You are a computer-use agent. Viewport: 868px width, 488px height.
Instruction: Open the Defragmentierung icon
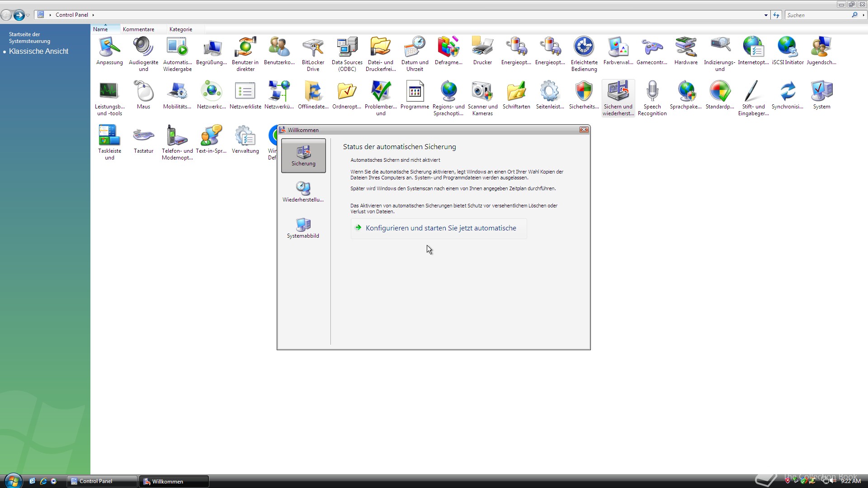click(x=448, y=52)
